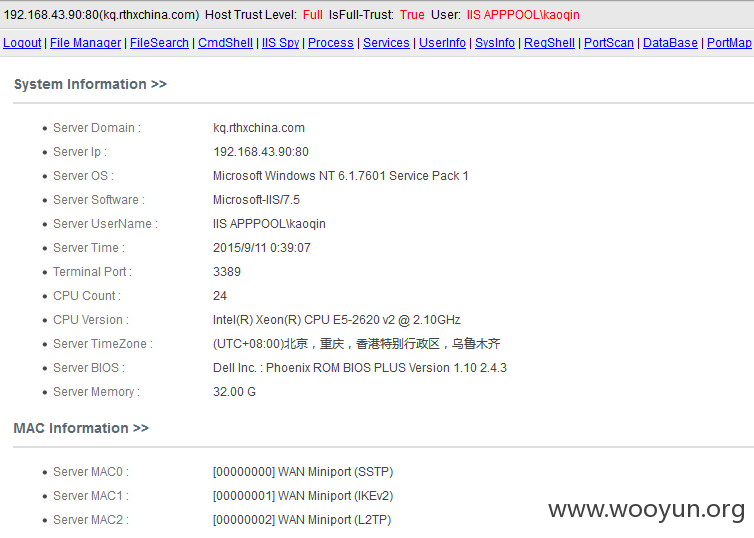Click the (UTC+08:00) time zone value

pyautogui.click(x=356, y=344)
